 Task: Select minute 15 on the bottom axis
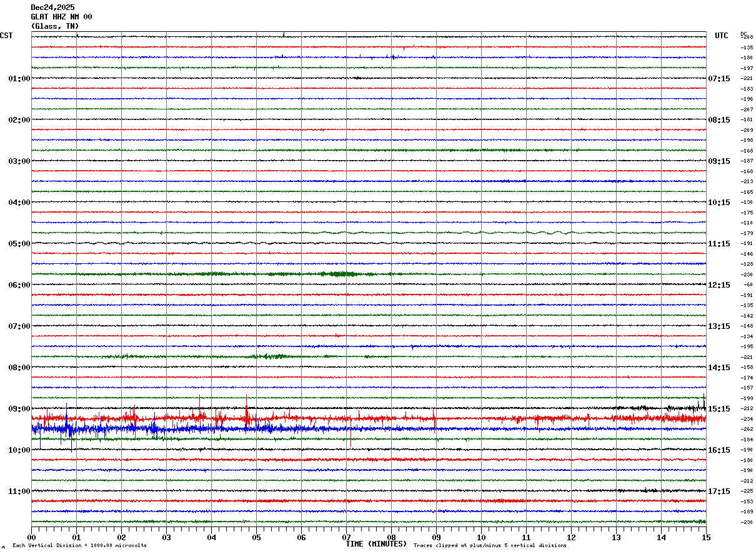point(705,537)
